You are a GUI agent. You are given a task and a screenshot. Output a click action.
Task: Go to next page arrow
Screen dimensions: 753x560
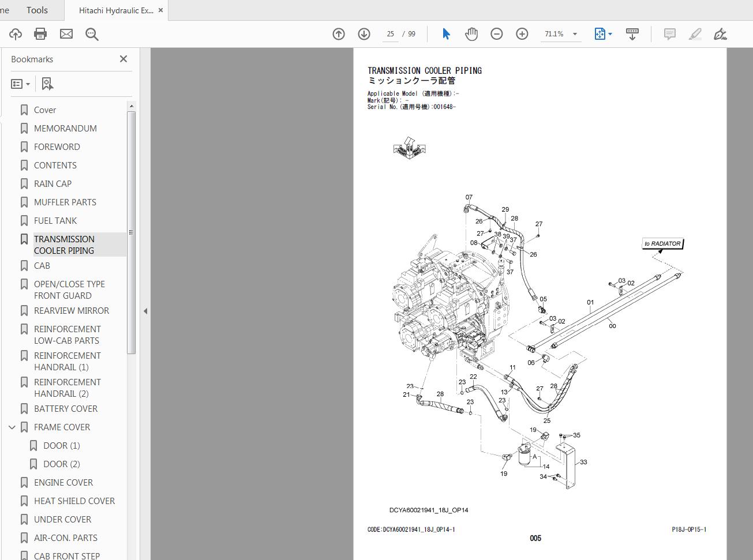coord(364,34)
